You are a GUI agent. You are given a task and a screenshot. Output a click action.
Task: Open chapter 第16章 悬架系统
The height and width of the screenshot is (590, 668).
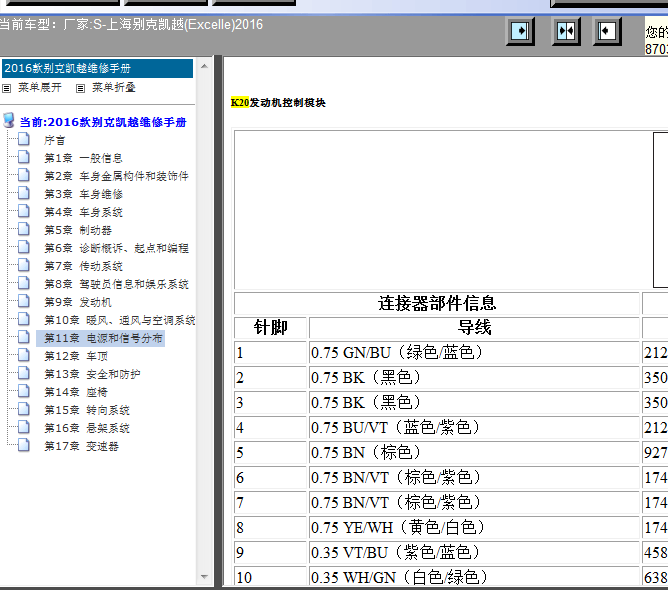pos(87,428)
